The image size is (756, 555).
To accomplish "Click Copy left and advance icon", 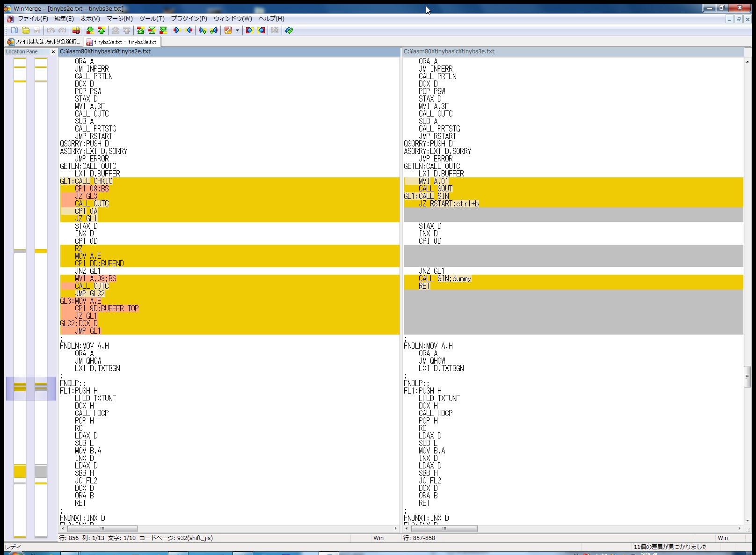I will 214,30.
